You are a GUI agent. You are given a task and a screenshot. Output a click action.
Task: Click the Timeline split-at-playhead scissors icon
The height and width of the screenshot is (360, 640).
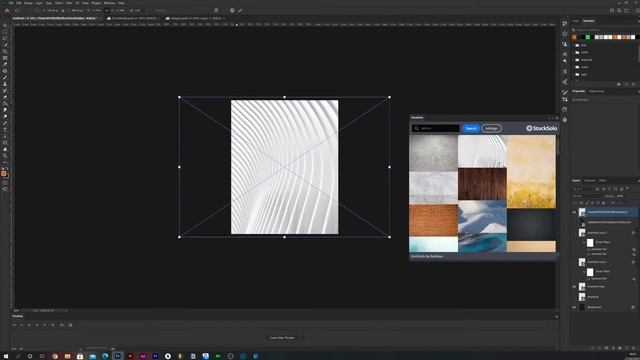pos(62,325)
